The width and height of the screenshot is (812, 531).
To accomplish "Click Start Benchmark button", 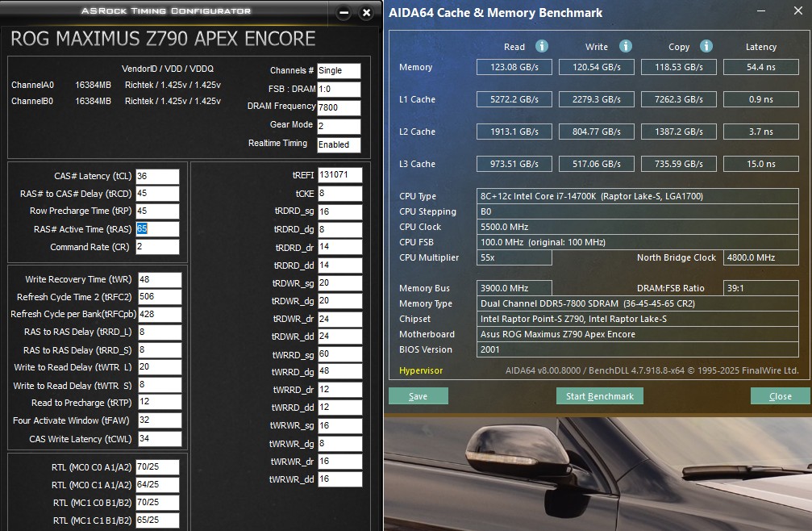I will (x=600, y=395).
